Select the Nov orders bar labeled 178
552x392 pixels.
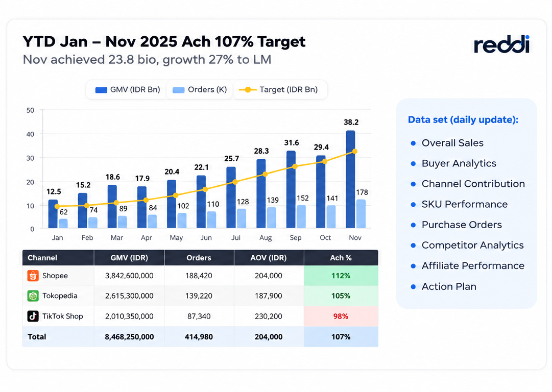click(x=361, y=214)
